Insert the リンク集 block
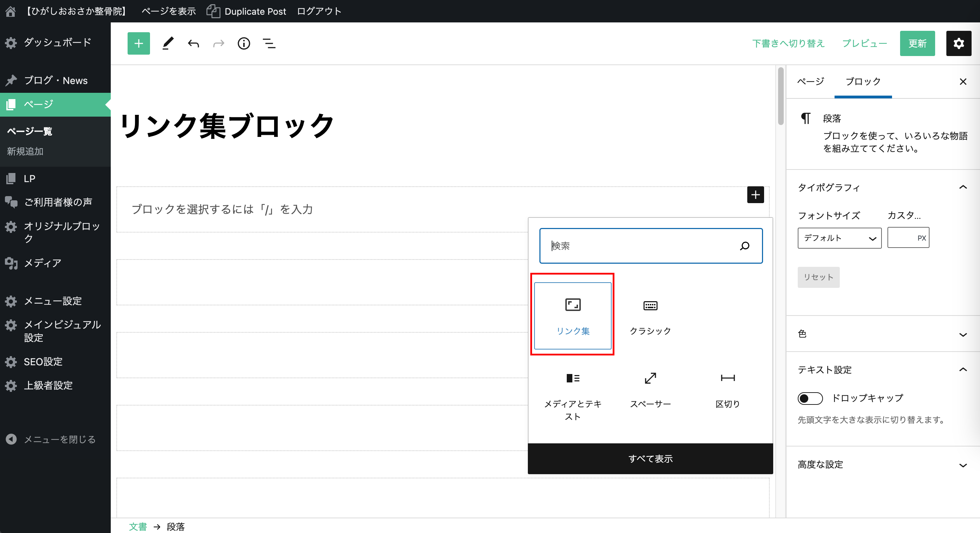 click(x=573, y=316)
